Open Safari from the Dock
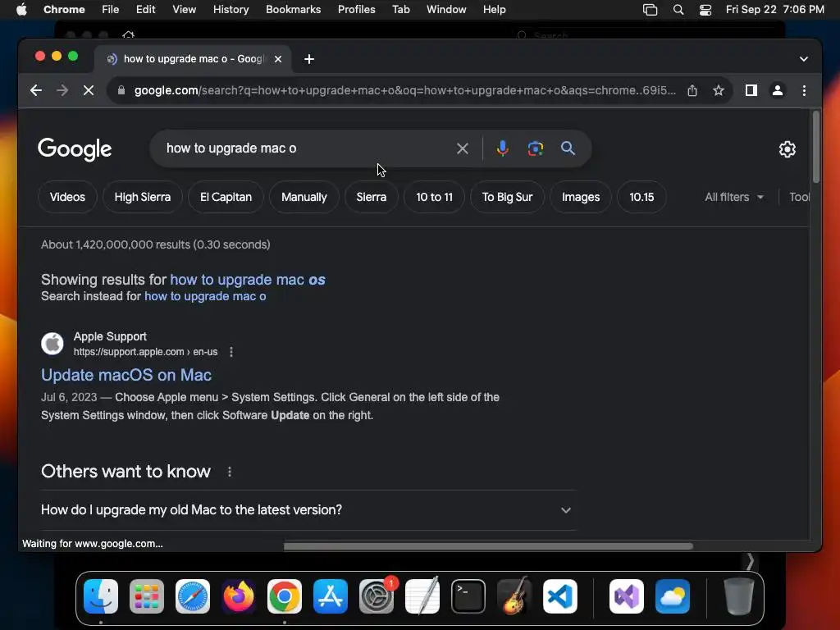The width and height of the screenshot is (840, 630). coord(193,596)
